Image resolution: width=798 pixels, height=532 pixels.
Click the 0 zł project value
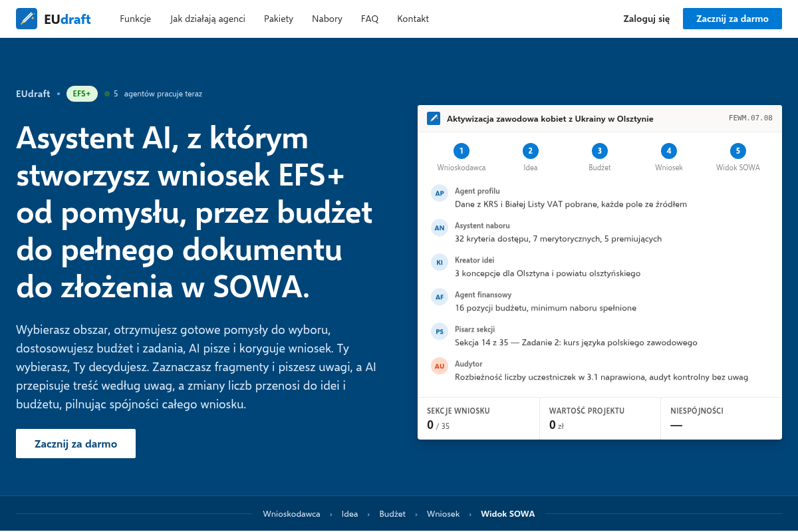[x=557, y=426]
